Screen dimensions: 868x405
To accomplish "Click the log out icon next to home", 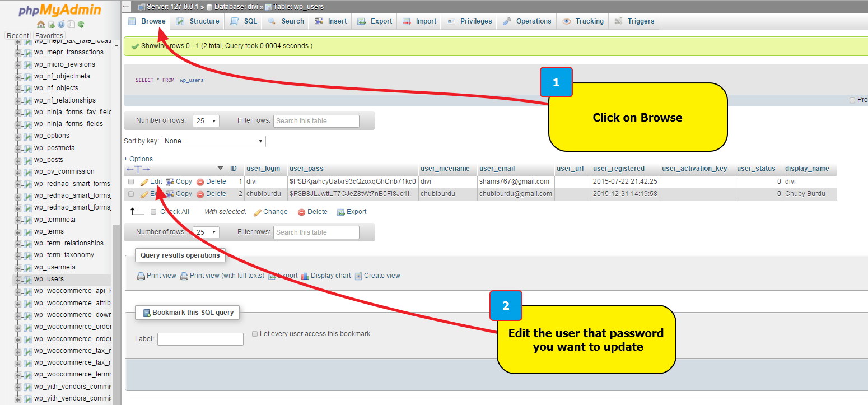I will click(x=52, y=25).
